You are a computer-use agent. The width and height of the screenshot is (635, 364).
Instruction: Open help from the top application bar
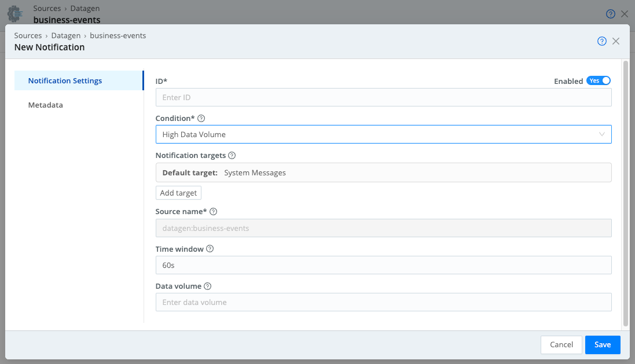click(x=610, y=13)
